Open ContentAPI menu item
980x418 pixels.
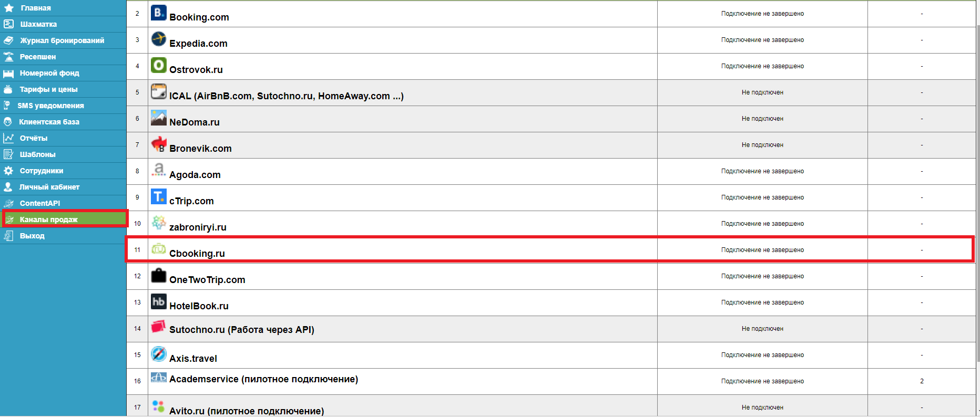40,203
